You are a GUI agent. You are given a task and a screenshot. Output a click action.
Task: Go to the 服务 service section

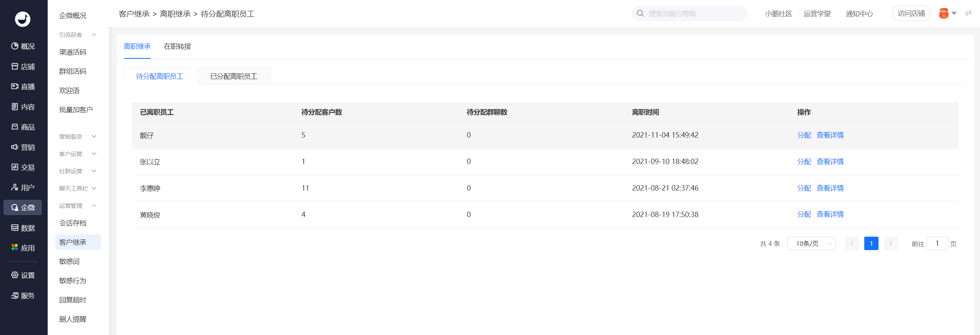23,296
